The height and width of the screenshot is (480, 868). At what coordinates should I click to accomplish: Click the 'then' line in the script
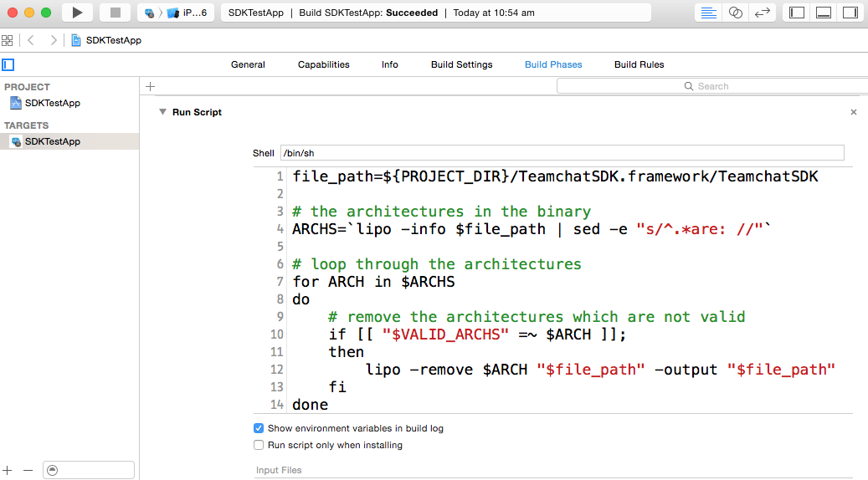point(346,352)
